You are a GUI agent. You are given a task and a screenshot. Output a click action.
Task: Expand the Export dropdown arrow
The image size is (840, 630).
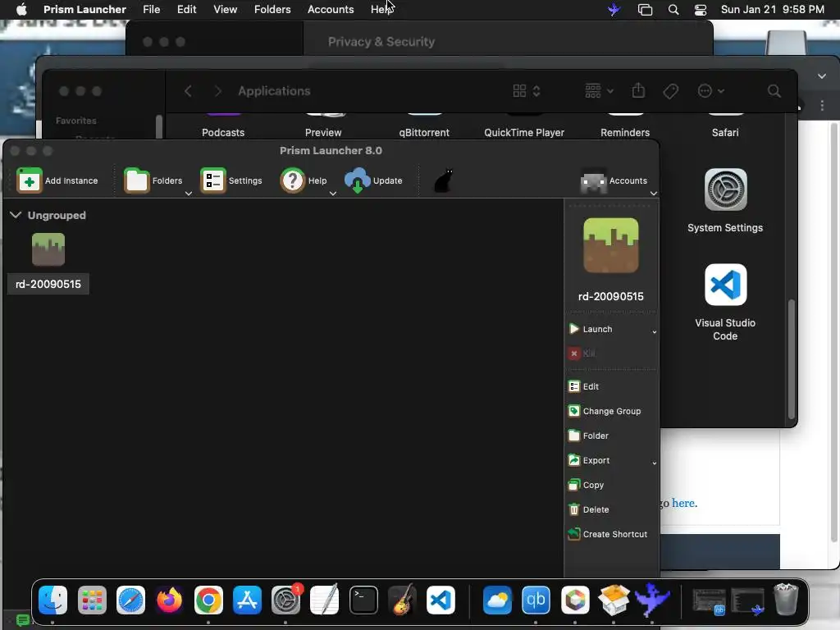point(654,463)
